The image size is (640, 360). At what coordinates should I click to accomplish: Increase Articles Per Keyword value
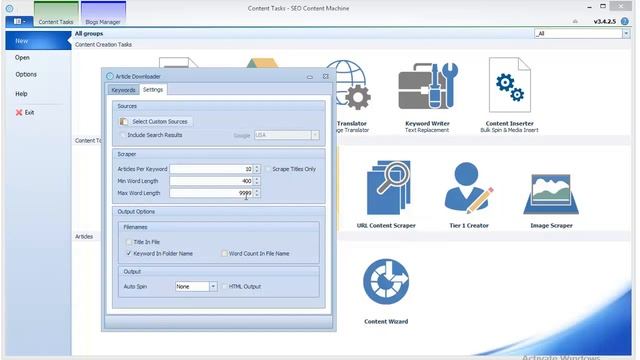pos(257,167)
